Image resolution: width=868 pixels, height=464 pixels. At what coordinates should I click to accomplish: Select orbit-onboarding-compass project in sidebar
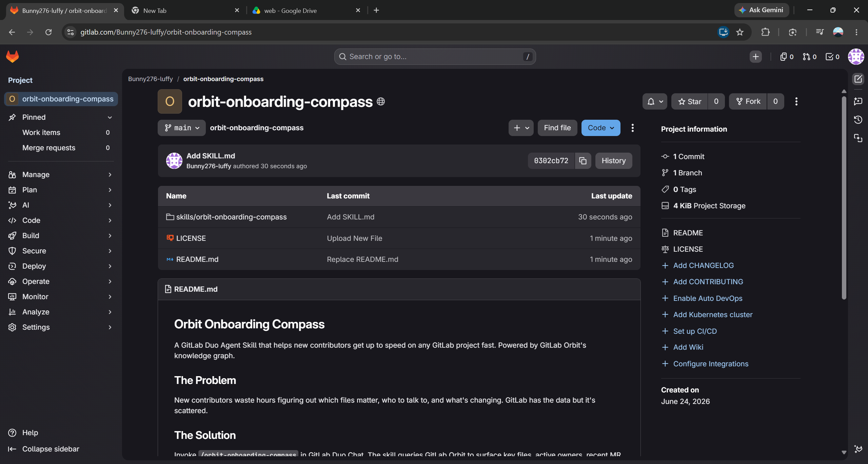61,99
